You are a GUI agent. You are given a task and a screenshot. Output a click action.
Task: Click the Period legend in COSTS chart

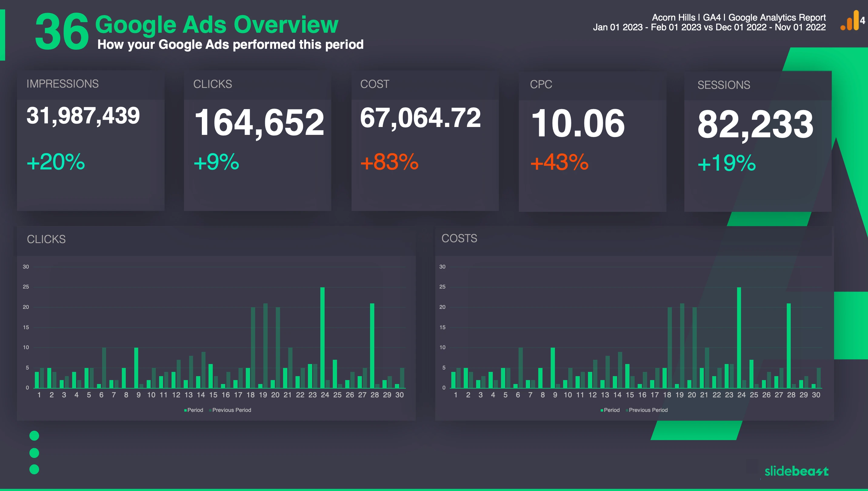click(x=610, y=410)
